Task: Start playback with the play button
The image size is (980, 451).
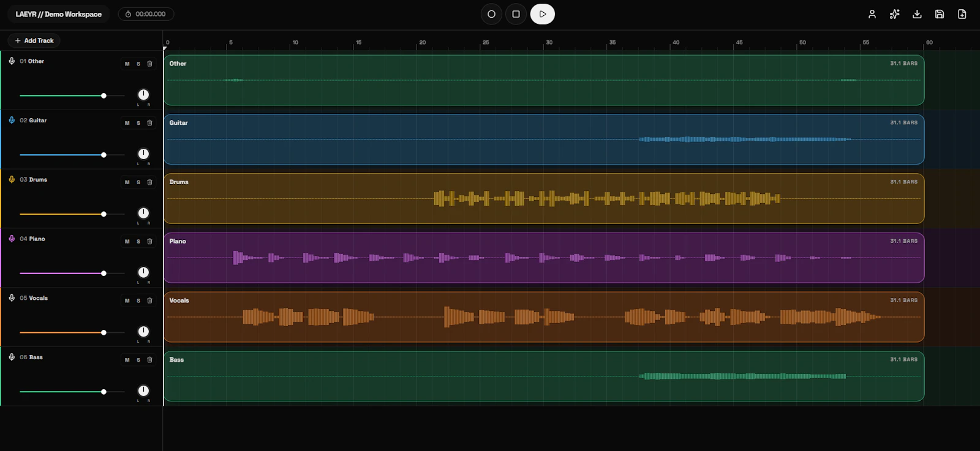Action: 542,14
